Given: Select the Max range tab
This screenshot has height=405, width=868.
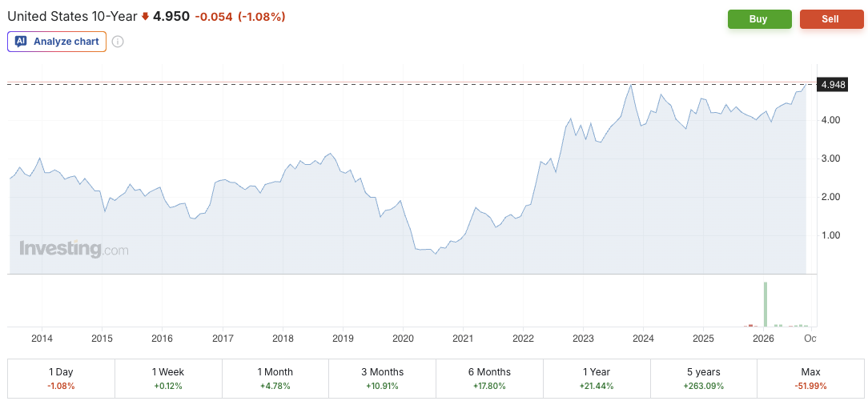Looking at the screenshot, I should click(x=810, y=379).
